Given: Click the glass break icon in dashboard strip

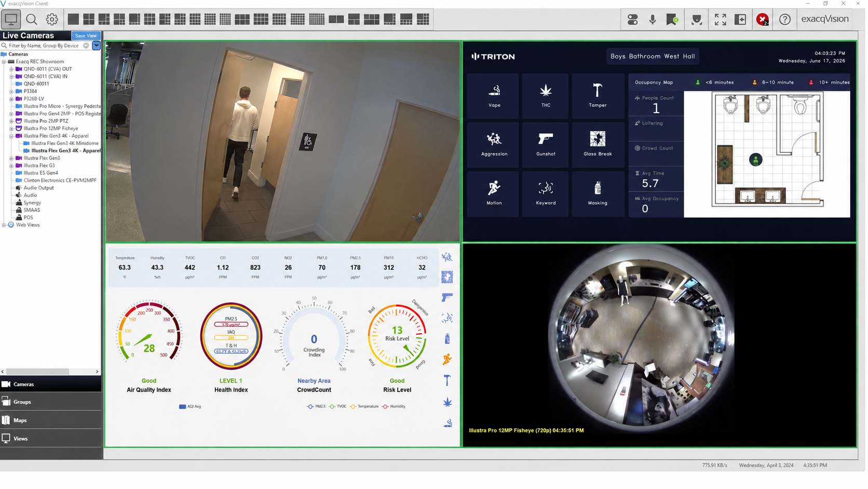Looking at the screenshot, I should [x=447, y=277].
